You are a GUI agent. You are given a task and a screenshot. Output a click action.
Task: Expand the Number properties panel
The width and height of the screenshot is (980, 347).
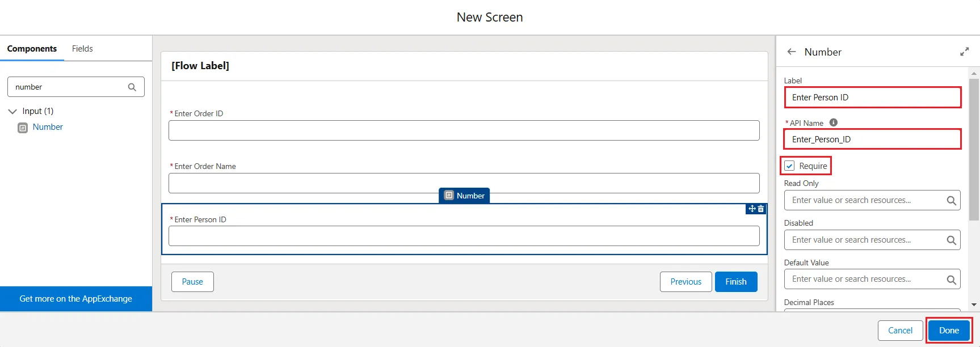[964, 52]
